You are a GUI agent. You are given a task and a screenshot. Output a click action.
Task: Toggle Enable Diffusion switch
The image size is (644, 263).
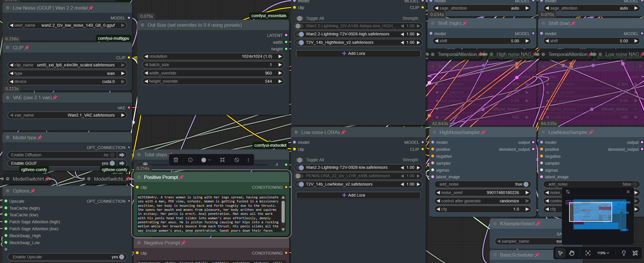click(113, 155)
